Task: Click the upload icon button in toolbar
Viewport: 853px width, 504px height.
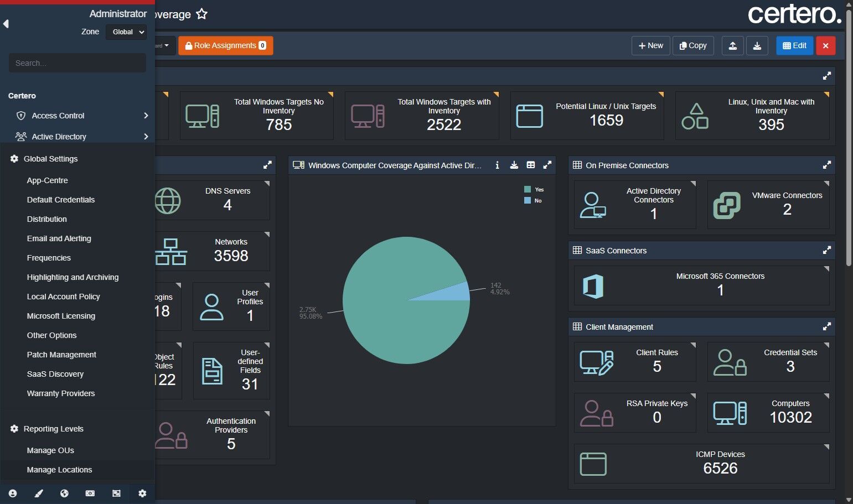Action: (732, 46)
